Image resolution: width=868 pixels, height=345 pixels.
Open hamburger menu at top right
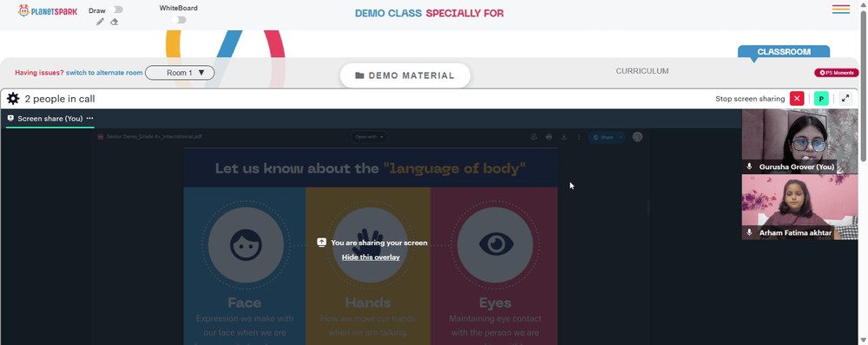click(841, 10)
